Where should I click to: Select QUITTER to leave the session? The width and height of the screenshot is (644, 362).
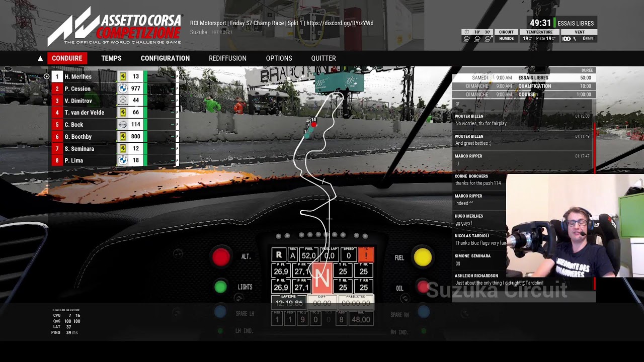point(324,58)
